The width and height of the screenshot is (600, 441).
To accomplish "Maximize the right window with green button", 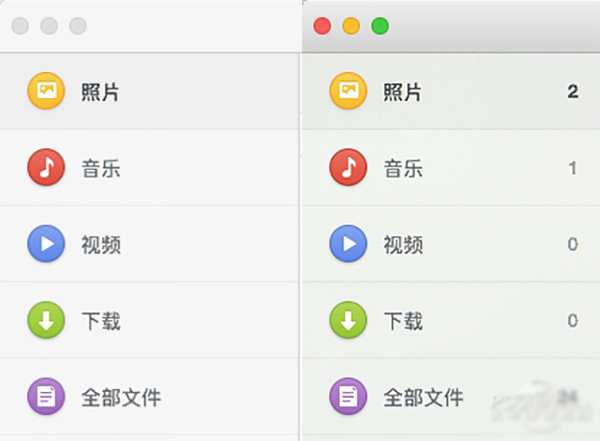I will coord(380,26).
